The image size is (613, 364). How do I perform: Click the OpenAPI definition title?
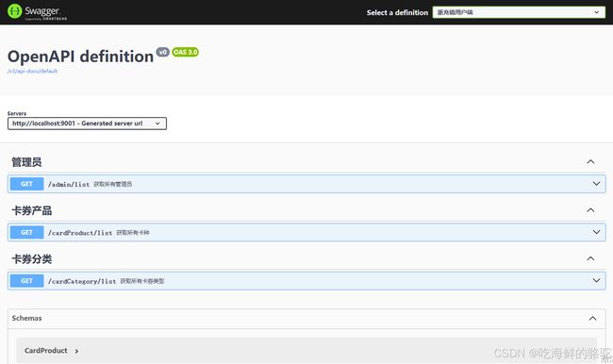coord(80,57)
